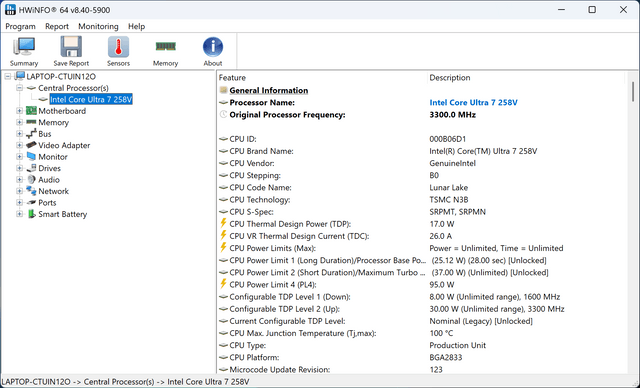Image resolution: width=640 pixels, height=388 pixels.
Task: Click the Memory tree node icon
Action: click(31, 122)
